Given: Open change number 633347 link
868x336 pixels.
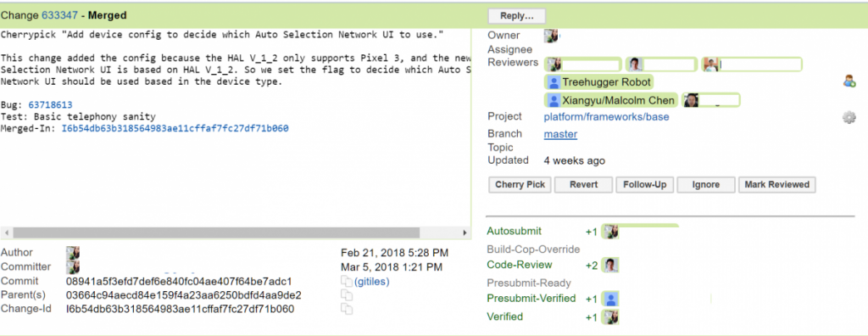Looking at the screenshot, I should (x=60, y=15).
